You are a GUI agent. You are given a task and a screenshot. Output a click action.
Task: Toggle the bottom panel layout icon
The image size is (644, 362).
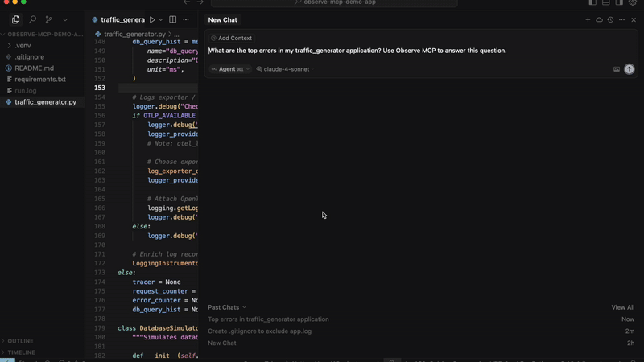click(x=606, y=2)
